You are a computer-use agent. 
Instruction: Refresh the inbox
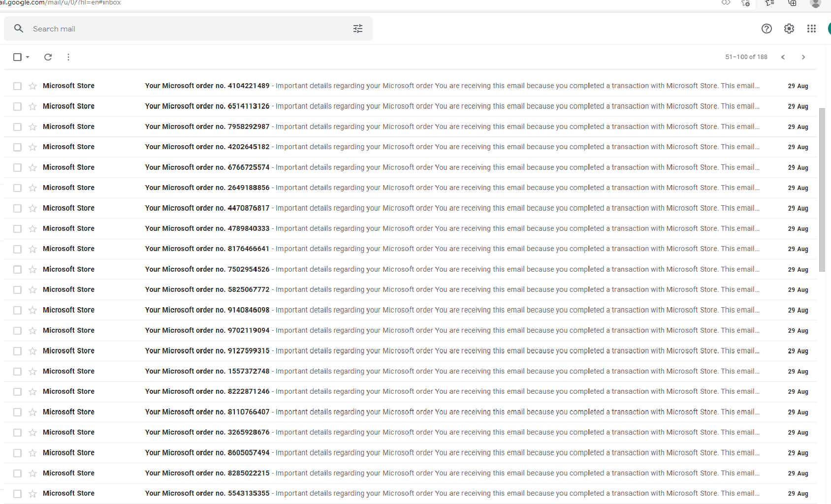[48, 57]
